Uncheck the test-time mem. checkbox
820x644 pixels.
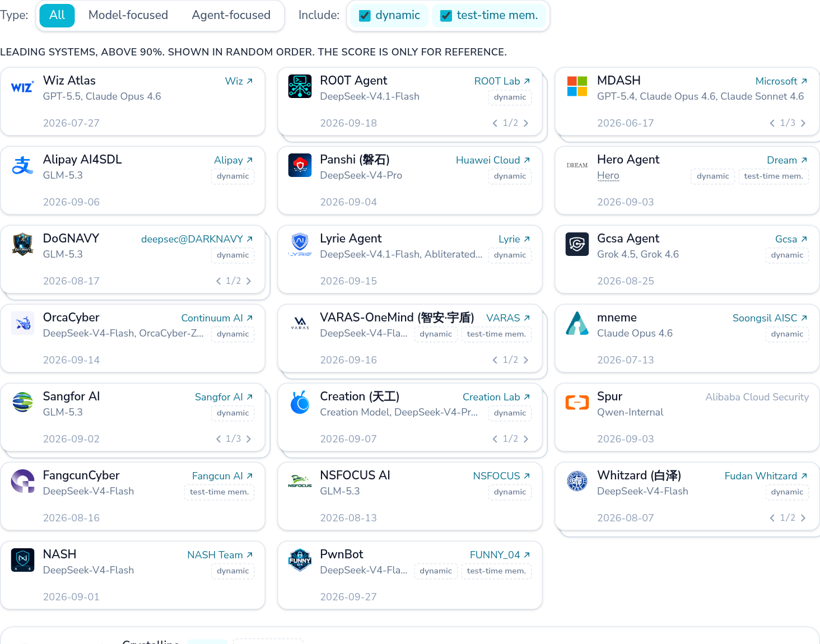(446, 16)
